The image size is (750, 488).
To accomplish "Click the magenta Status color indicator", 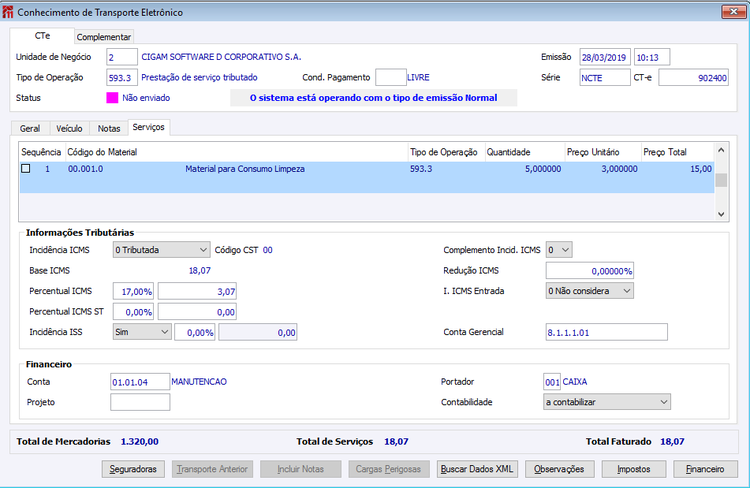I will click(112, 98).
